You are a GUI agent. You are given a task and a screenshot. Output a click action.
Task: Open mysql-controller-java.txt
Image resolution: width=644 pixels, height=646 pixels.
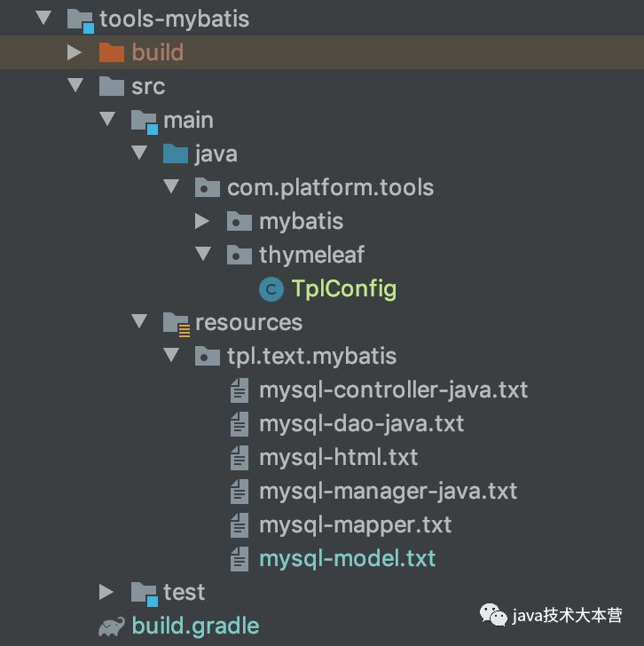point(394,390)
